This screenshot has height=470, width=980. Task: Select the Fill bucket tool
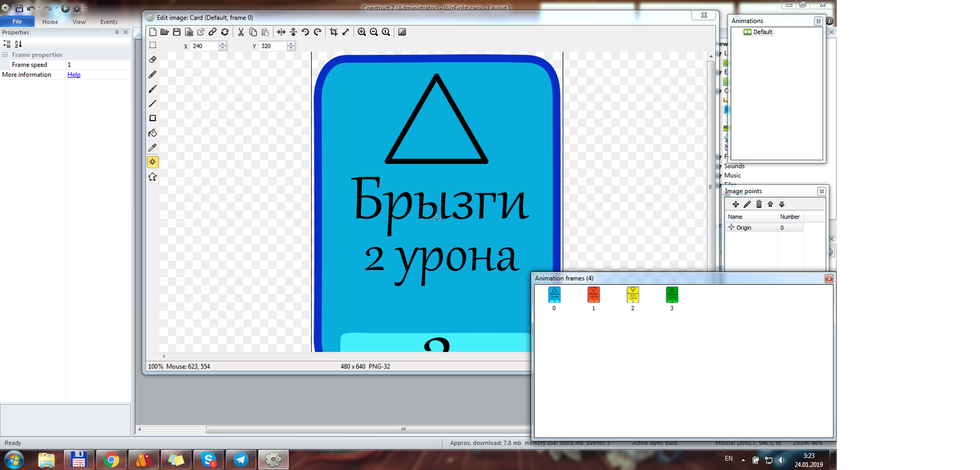tap(153, 133)
